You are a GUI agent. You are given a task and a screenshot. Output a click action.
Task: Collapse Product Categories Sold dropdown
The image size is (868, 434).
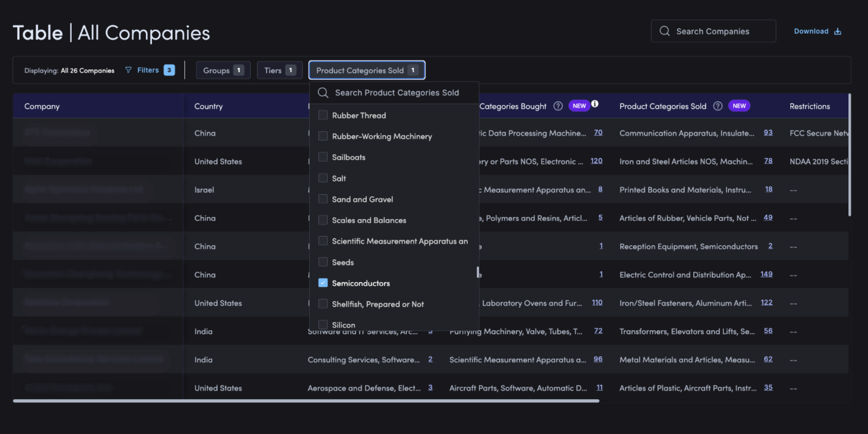coord(367,70)
